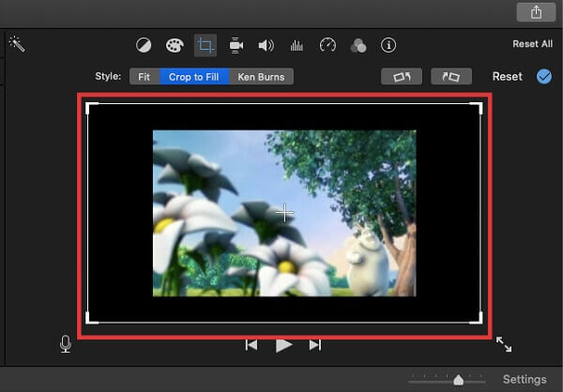This screenshot has width=563, height=392.
Task: Click the bottom-right crop corner handle
Action: 476,318
